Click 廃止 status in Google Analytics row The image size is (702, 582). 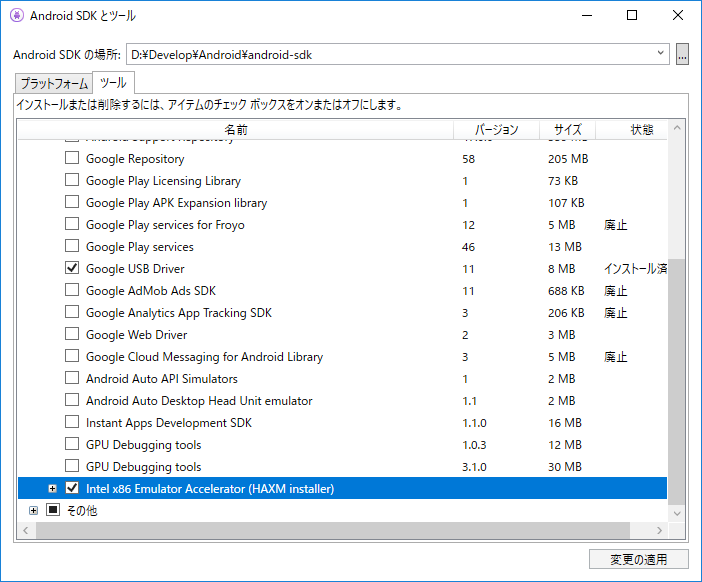[616, 313]
